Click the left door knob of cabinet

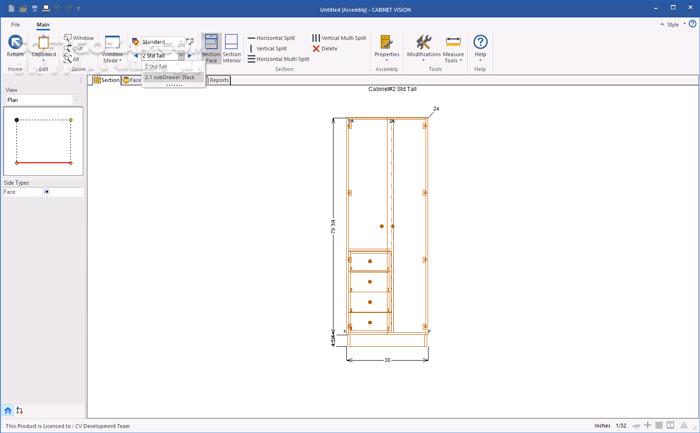click(x=382, y=226)
